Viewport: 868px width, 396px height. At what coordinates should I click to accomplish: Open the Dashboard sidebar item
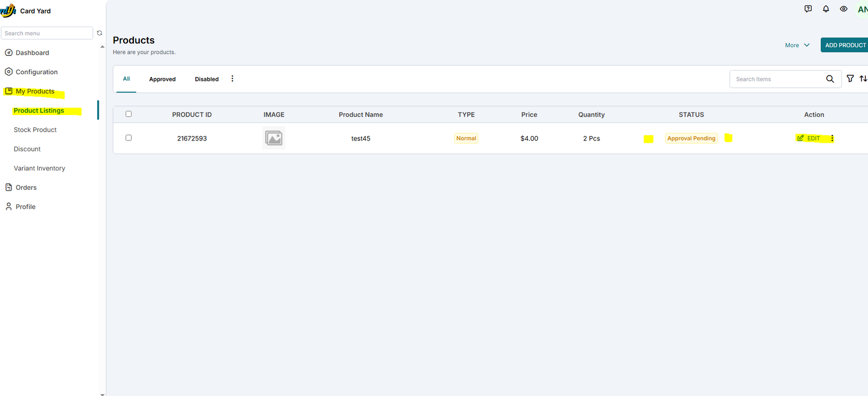tap(32, 53)
